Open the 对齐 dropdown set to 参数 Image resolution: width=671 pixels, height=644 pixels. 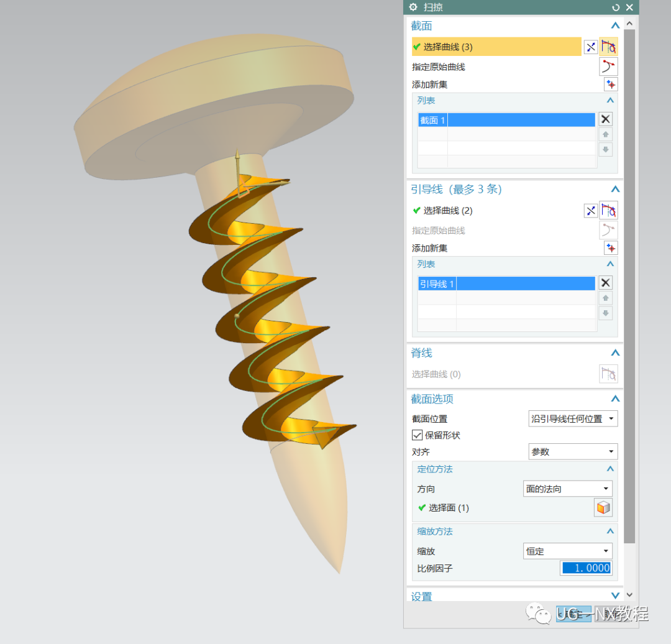573,452
